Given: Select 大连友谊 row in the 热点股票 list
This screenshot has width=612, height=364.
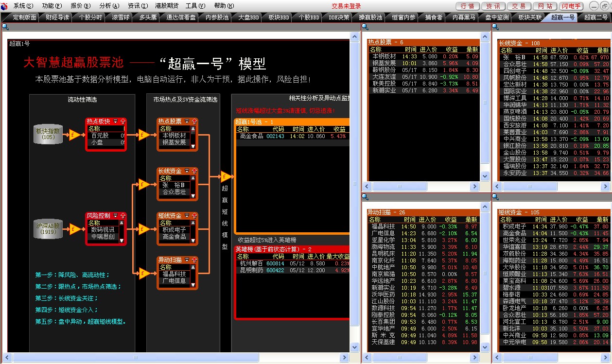Looking at the screenshot, I should coord(423,77).
